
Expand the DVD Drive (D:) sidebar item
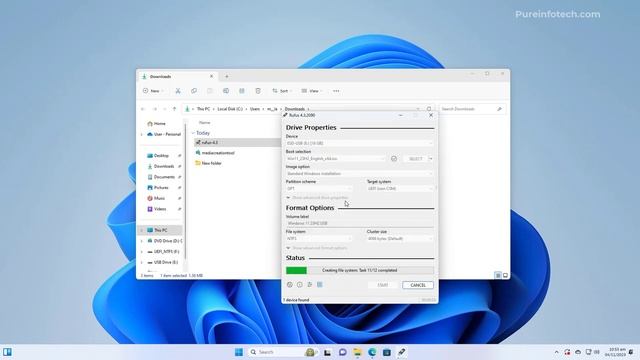coord(142,241)
